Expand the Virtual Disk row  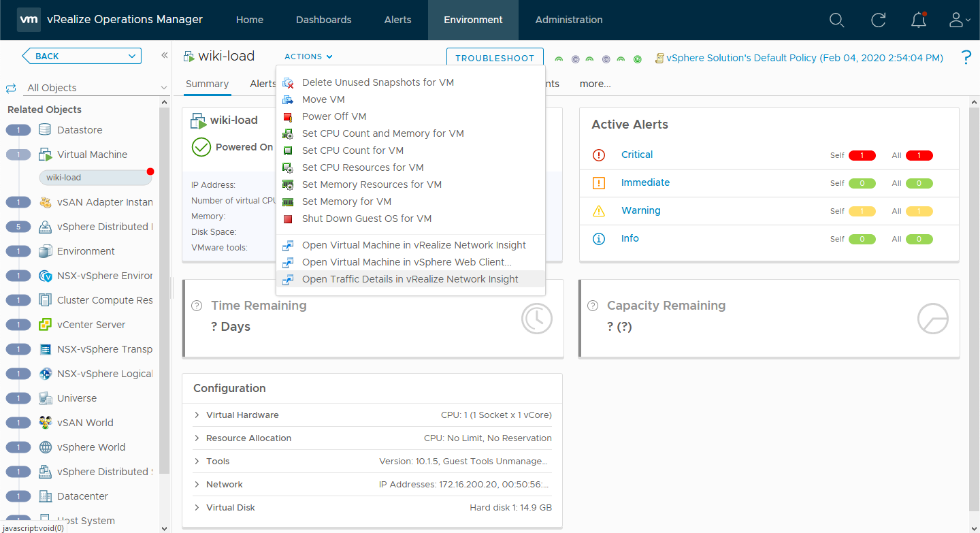click(197, 508)
